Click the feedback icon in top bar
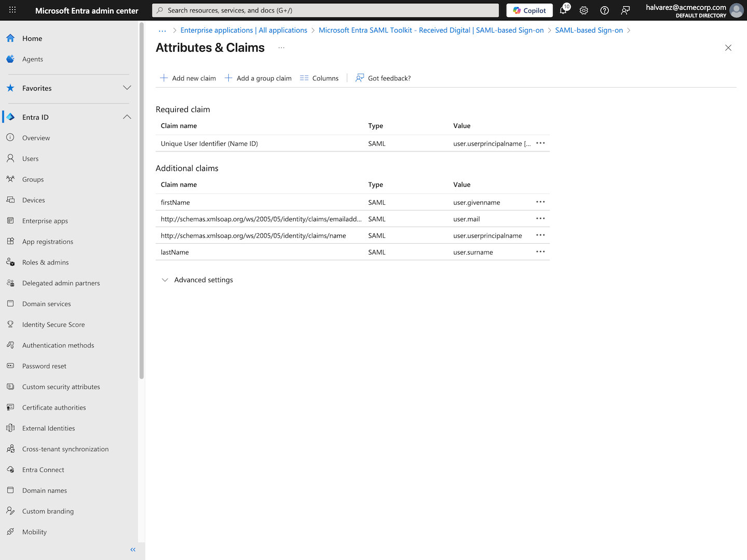This screenshot has width=747, height=560. tap(625, 10)
